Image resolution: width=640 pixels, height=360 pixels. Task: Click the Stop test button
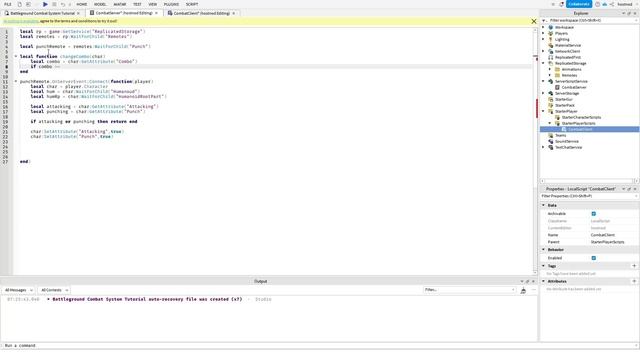pyautogui.click(x=54, y=4)
